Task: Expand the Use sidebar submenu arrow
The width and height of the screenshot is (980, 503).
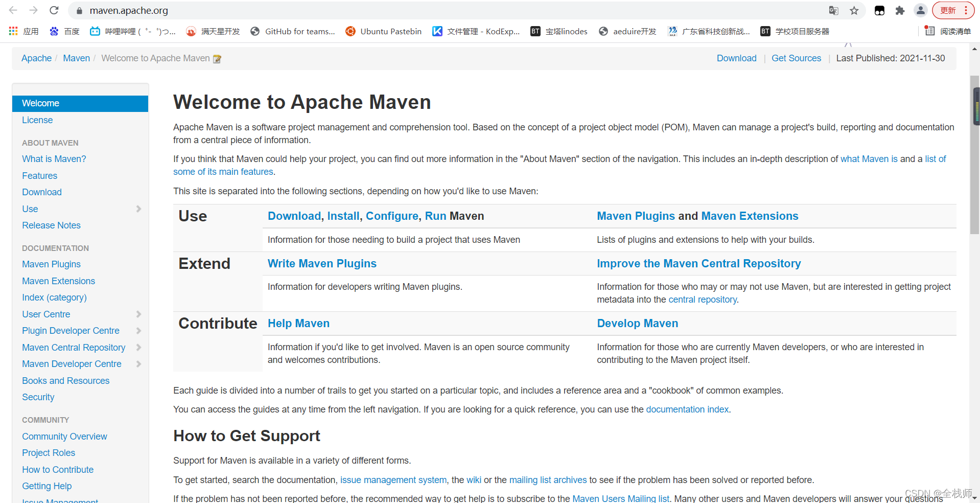Action: pos(138,209)
